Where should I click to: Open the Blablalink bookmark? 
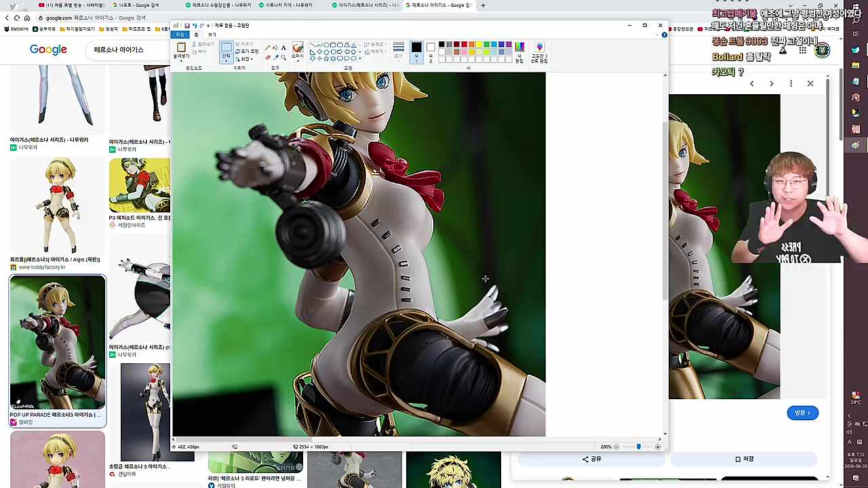17,29
